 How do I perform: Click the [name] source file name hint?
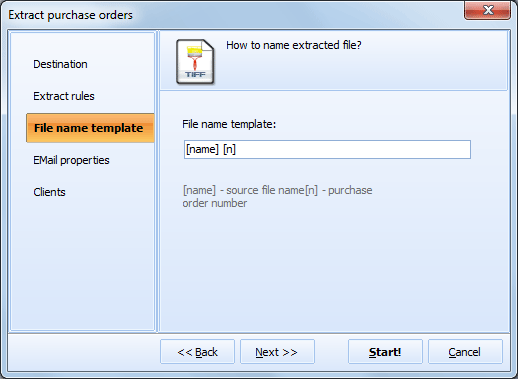277,196
